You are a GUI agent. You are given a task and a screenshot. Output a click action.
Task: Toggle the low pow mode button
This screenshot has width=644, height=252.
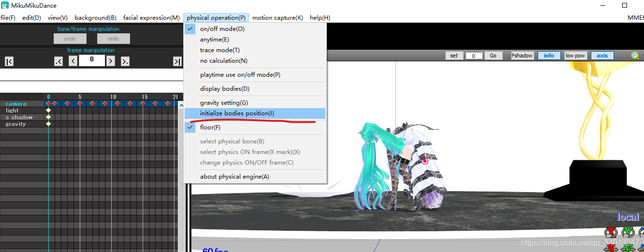pos(575,56)
